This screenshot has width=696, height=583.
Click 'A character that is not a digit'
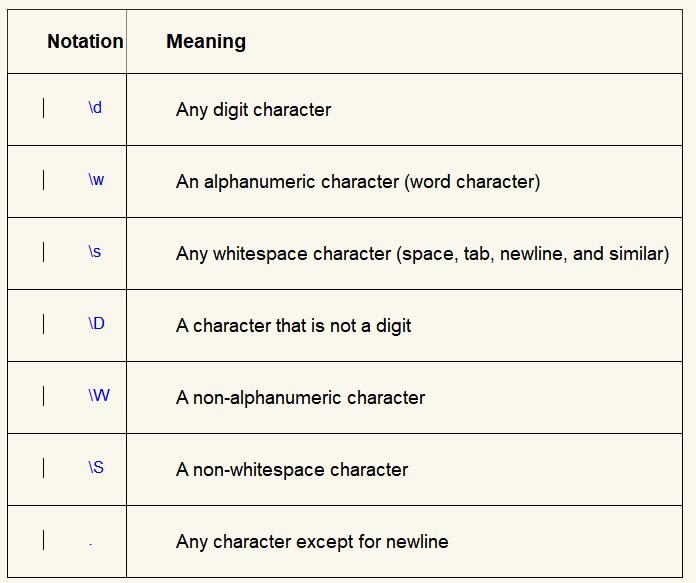tap(293, 325)
